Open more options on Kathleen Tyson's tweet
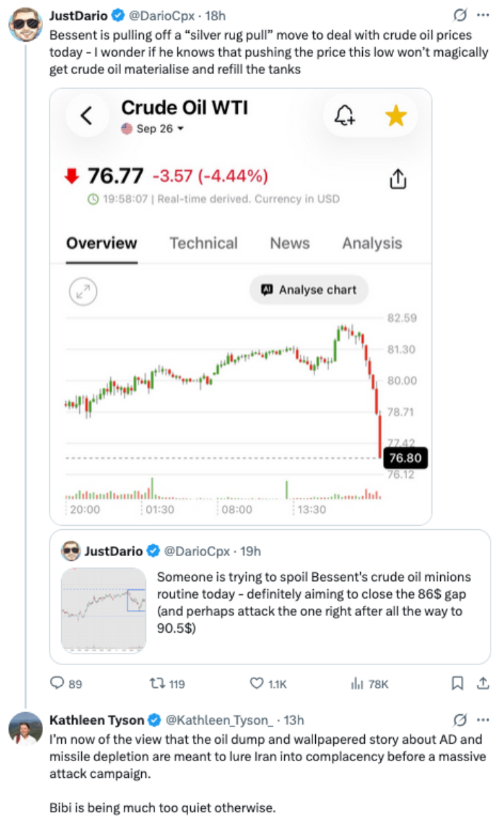 [482, 719]
